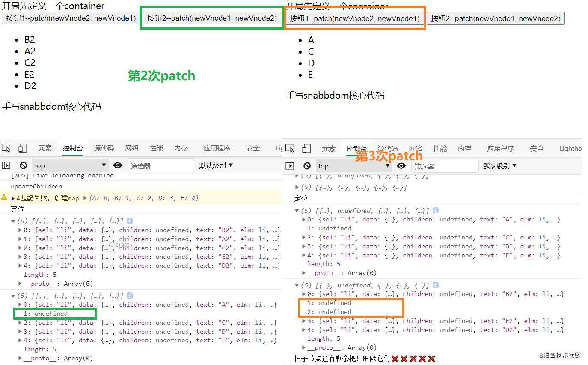The image size is (588, 365).
Task: Click updateChildren log line in left console
Action: click(36, 186)
